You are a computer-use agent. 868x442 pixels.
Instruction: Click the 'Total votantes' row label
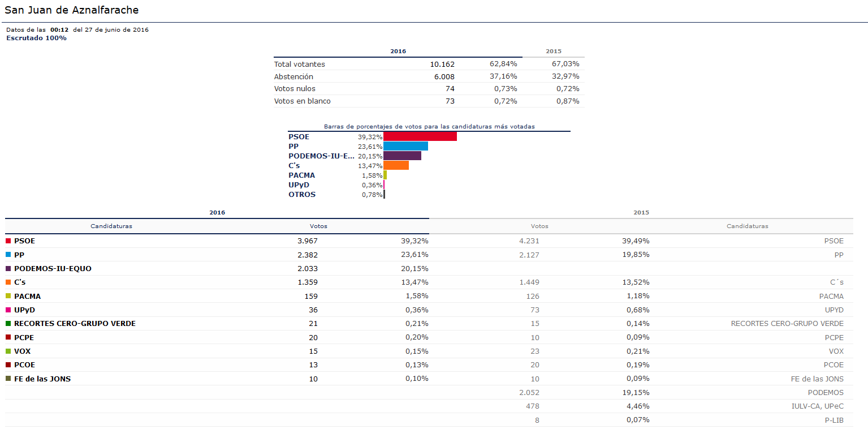coord(300,65)
